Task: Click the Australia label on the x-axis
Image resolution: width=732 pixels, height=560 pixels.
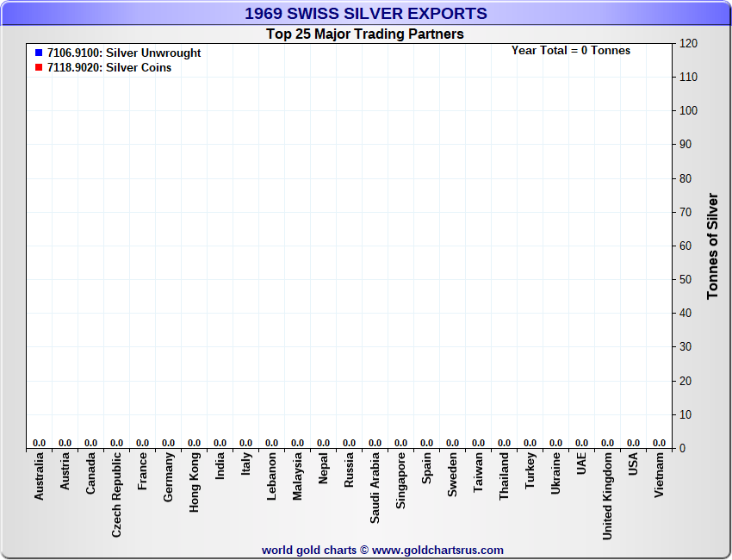Action: 40,476
